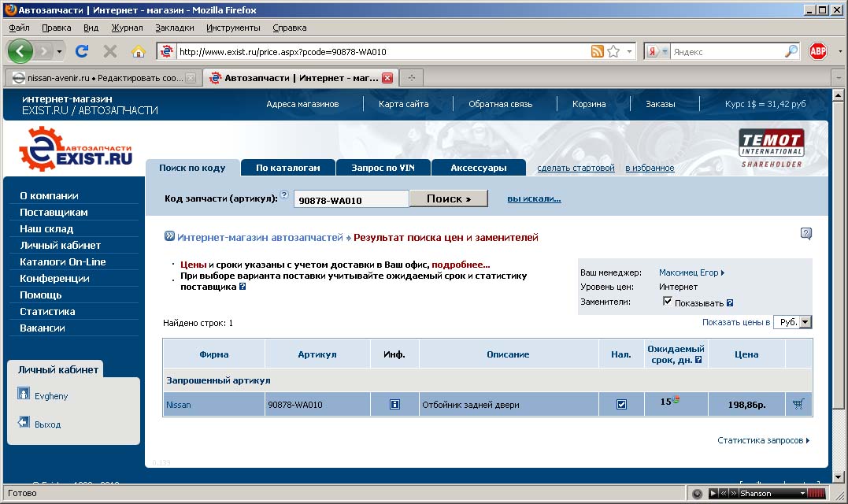Open the station dropdown showing Shanson

803,493
